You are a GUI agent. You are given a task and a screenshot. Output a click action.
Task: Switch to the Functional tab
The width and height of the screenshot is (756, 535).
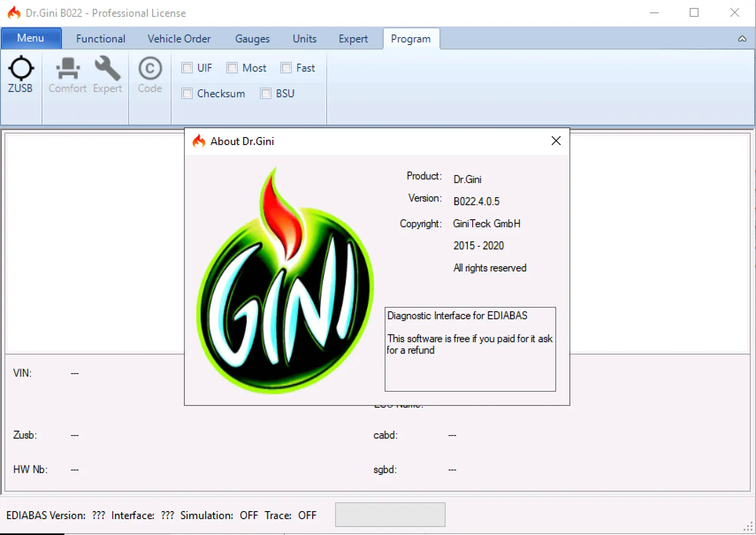click(x=100, y=39)
